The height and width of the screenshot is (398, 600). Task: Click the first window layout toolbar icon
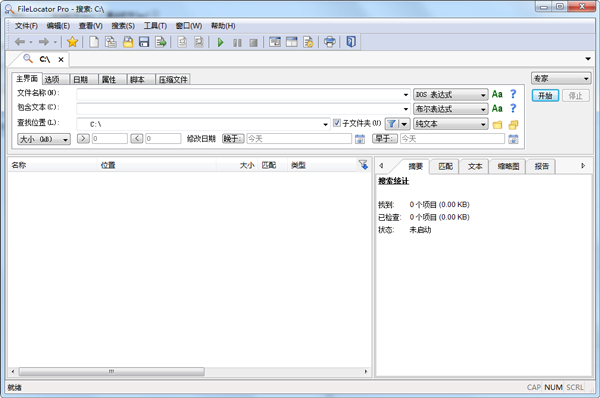click(275, 42)
